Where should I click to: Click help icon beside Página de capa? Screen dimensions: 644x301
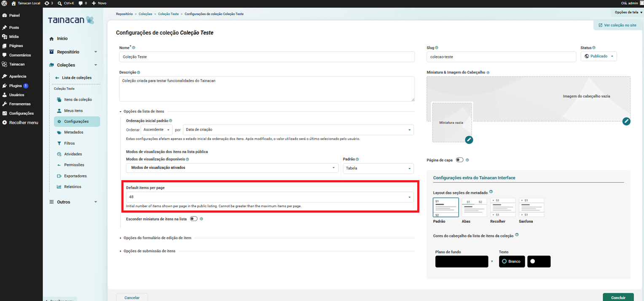tap(467, 160)
